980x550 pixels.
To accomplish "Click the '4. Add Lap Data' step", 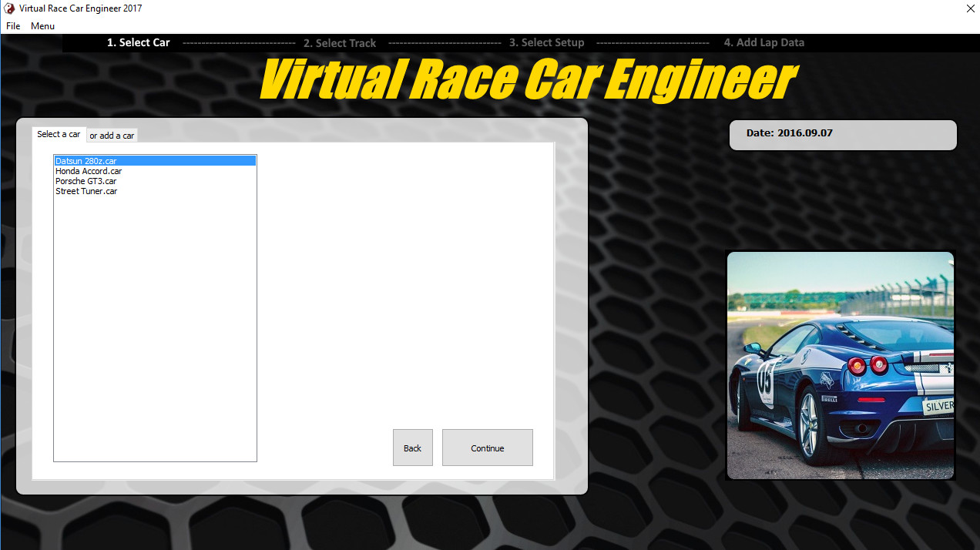I will [x=764, y=43].
